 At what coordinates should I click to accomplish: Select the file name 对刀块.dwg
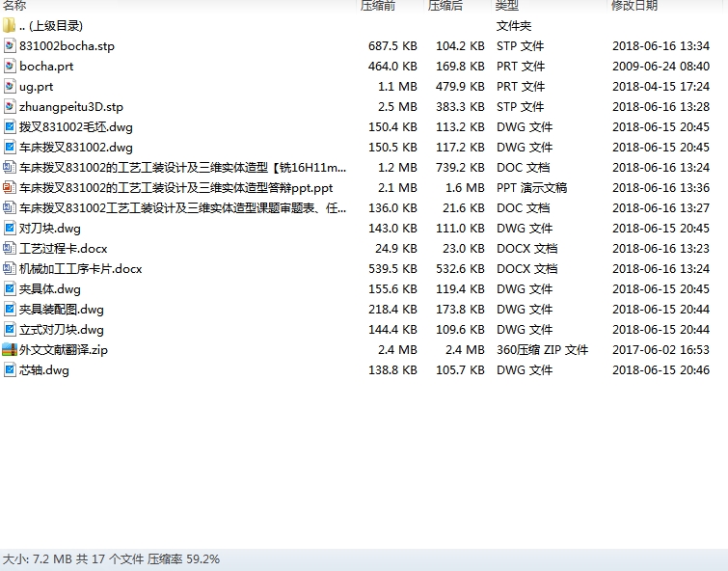coord(50,229)
